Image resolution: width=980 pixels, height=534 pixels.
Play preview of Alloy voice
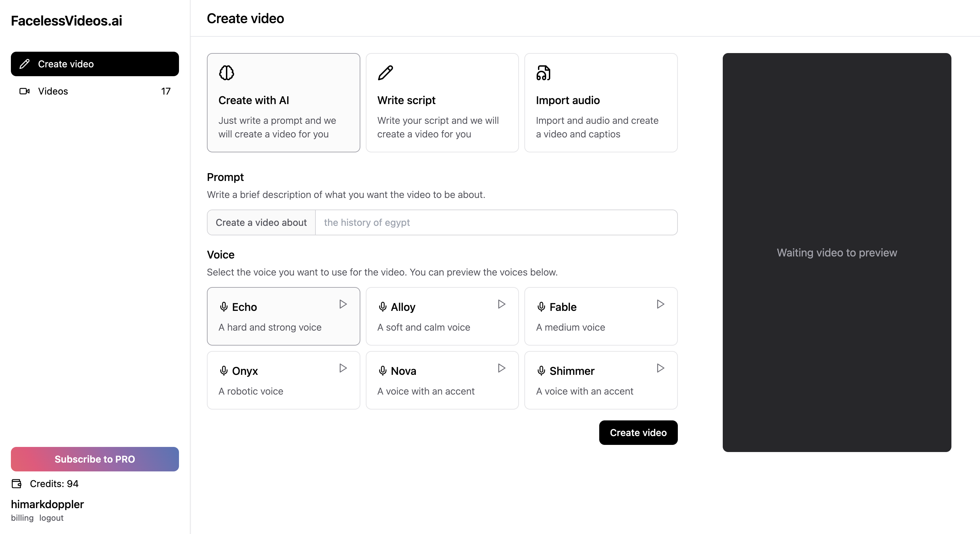click(502, 304)
